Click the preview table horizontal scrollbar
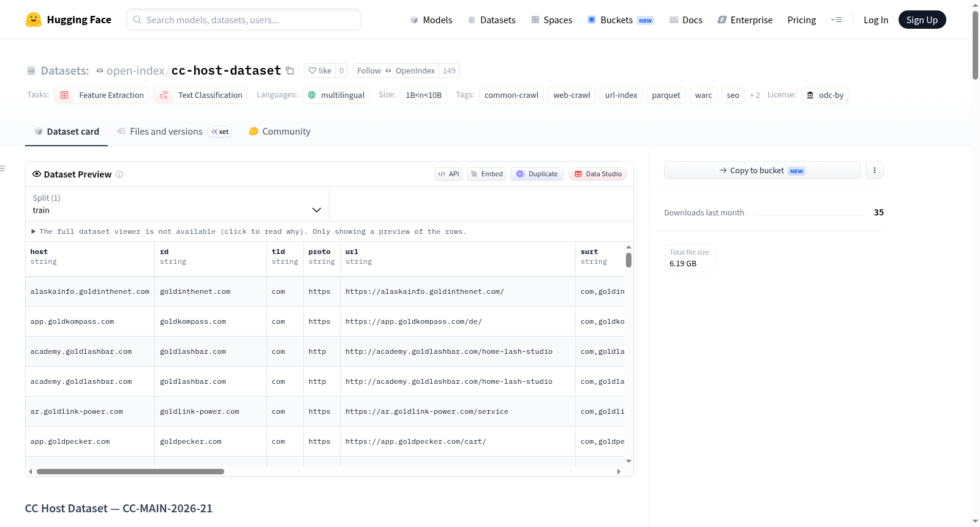 (x=130, y=471)
